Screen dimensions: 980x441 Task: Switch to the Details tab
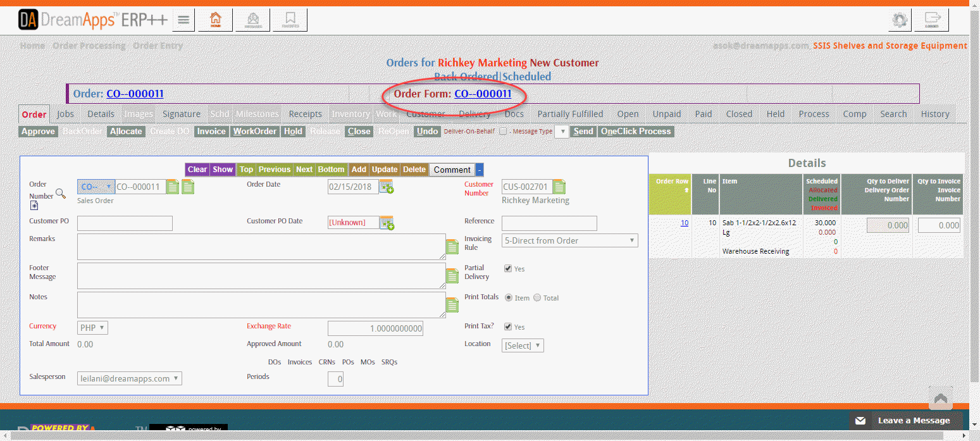click(x=101, y=114)
